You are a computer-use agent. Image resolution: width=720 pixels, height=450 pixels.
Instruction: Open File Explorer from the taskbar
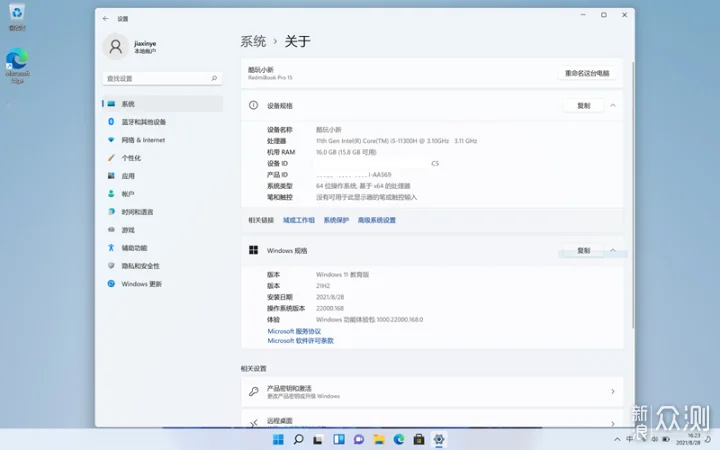(378, 439)
